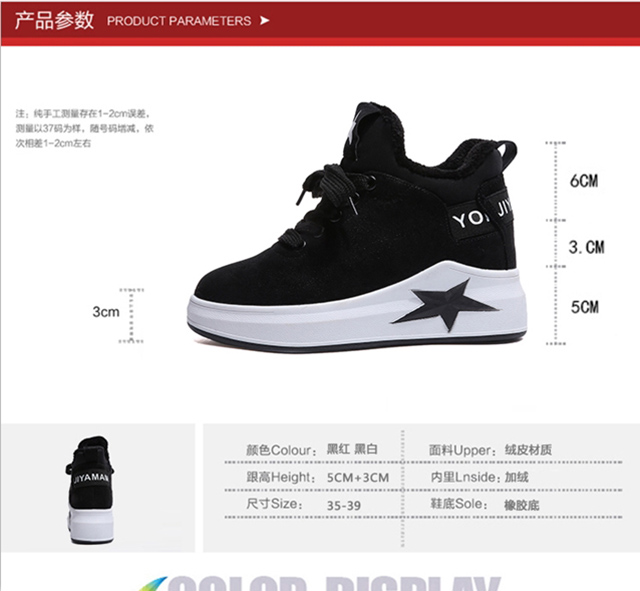Click the 6CM height label
Viewport: 640px width, 591px height.
point(584,181)
